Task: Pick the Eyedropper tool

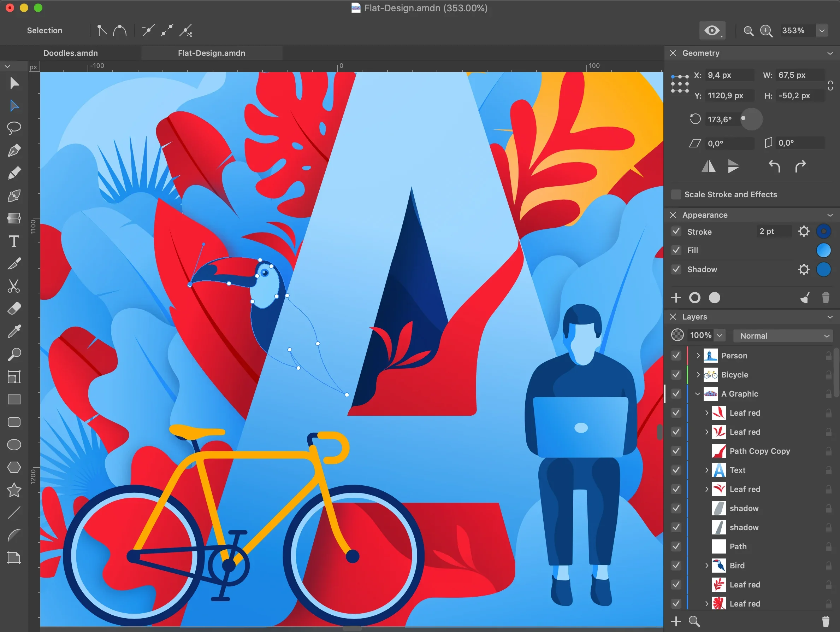Action: click(14, 332)
